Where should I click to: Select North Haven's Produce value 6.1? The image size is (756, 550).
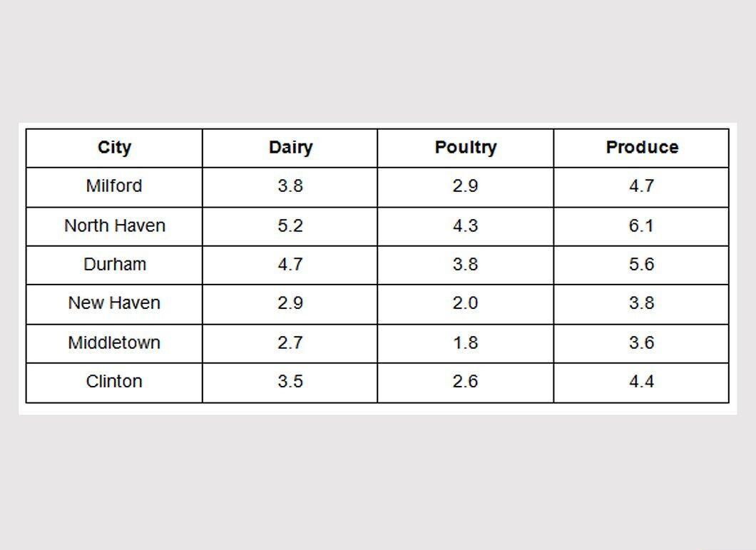coord(641,225)
